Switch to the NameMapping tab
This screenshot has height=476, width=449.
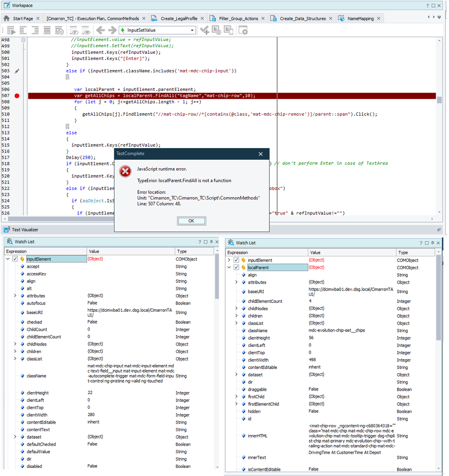point(360,19)
